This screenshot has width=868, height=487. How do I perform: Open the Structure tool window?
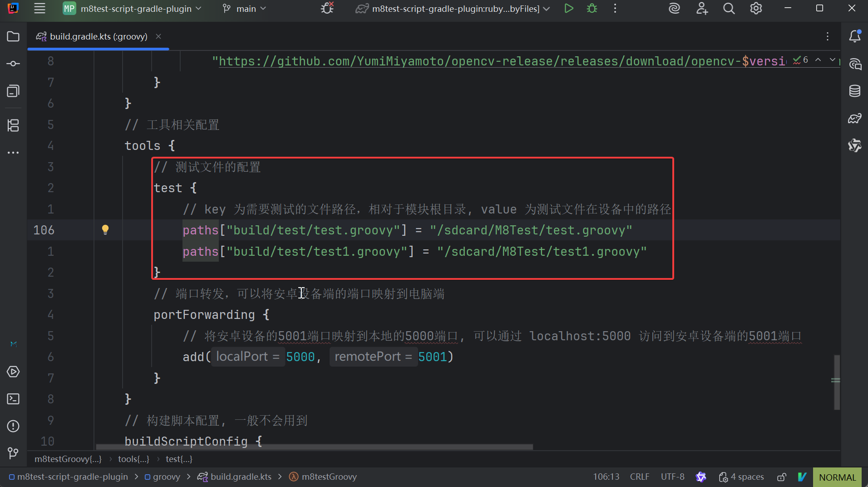13,125
